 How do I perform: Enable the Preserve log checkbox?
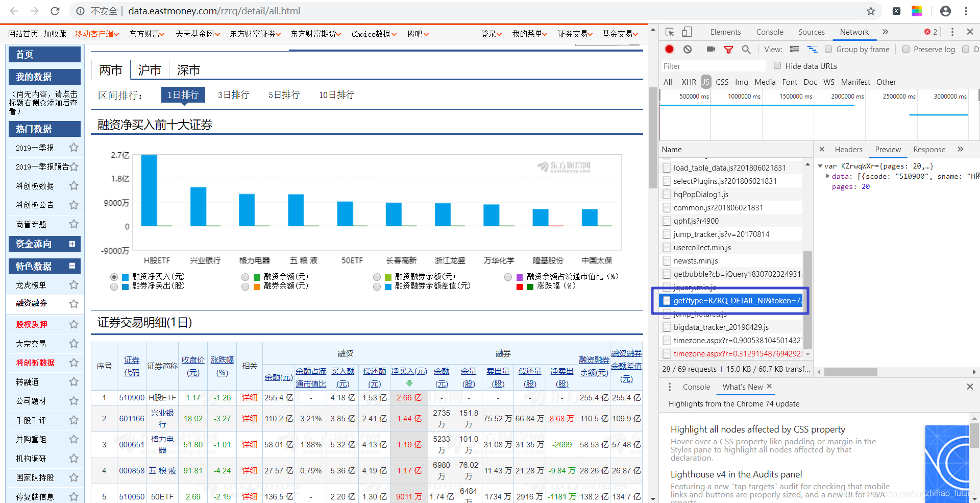tap(906, 50)
